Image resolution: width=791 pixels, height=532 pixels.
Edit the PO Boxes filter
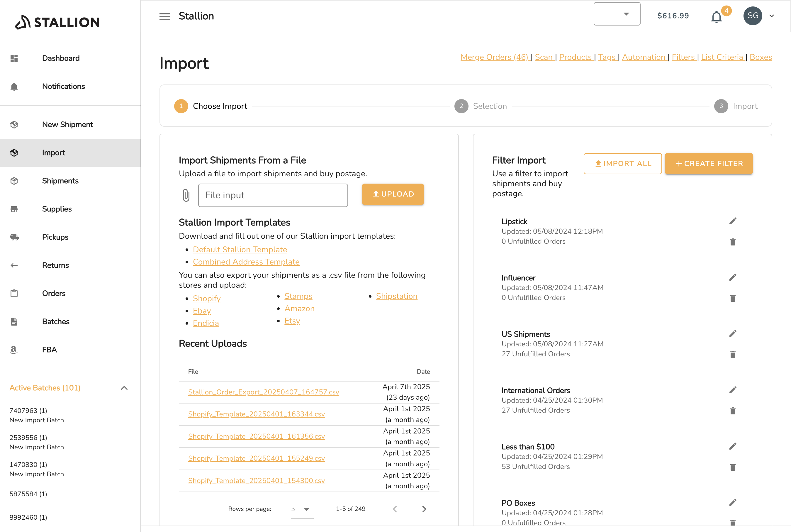[733, 502]
